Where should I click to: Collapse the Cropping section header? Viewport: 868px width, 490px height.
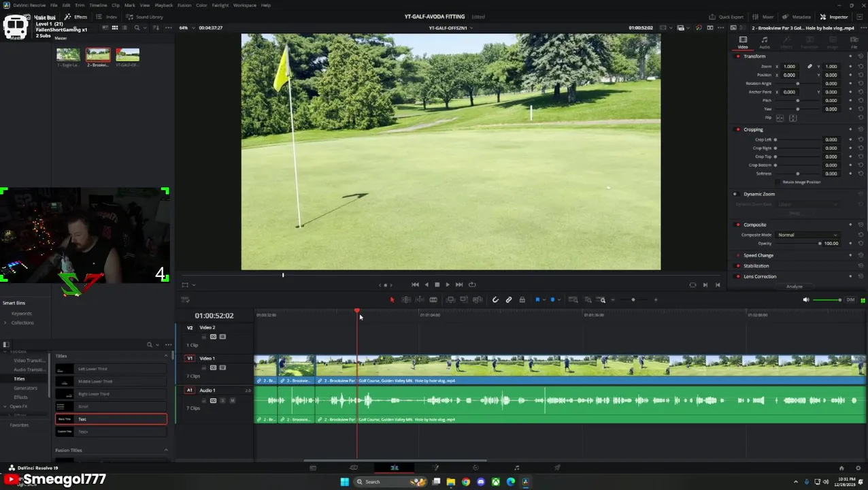click(x=753, y=129)
